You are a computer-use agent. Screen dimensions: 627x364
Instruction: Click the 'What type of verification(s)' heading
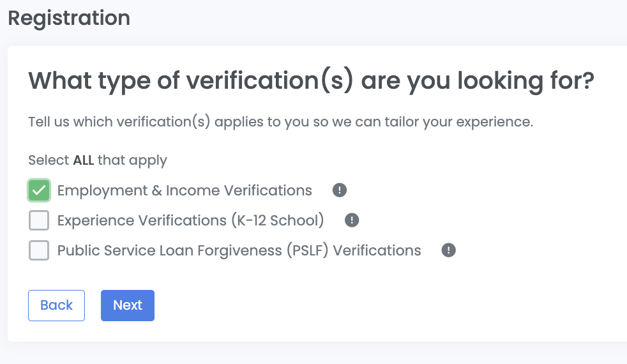click(x=311, y=81)
